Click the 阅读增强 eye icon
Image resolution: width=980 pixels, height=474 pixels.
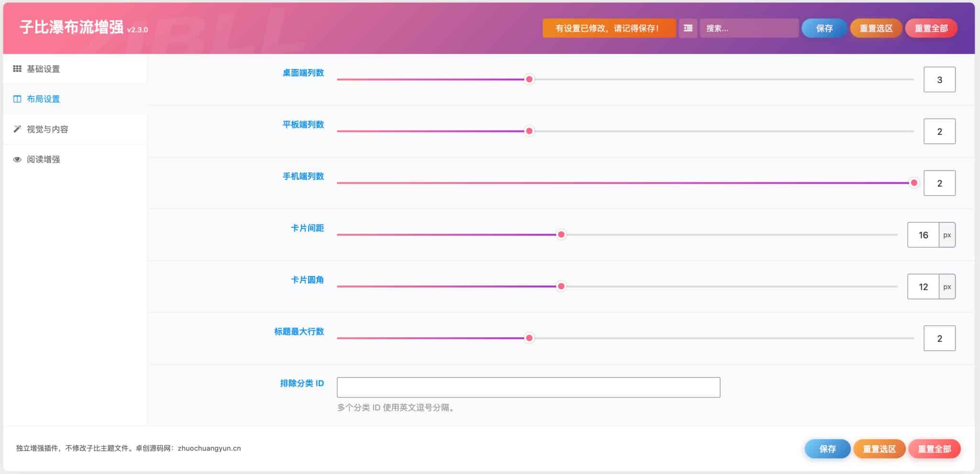pos(17,159)
